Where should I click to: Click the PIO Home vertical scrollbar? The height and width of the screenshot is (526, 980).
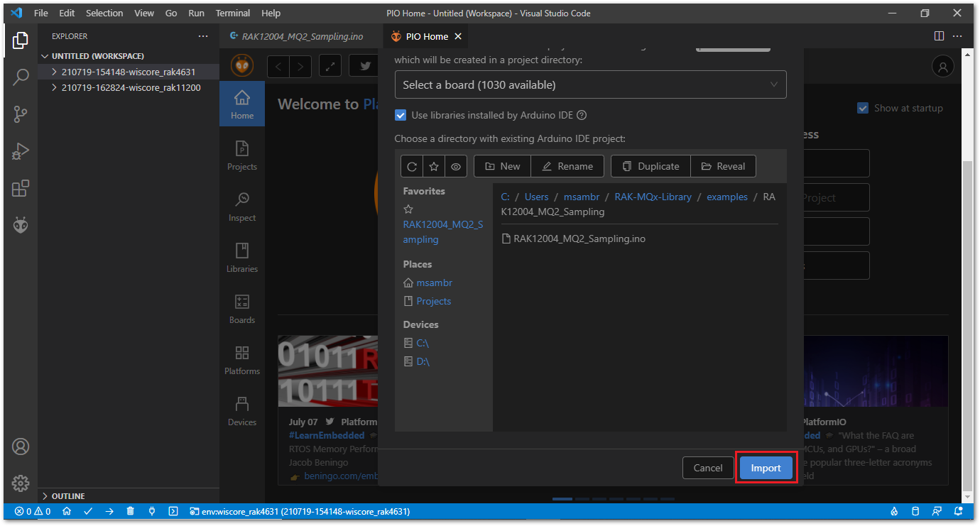969,327
